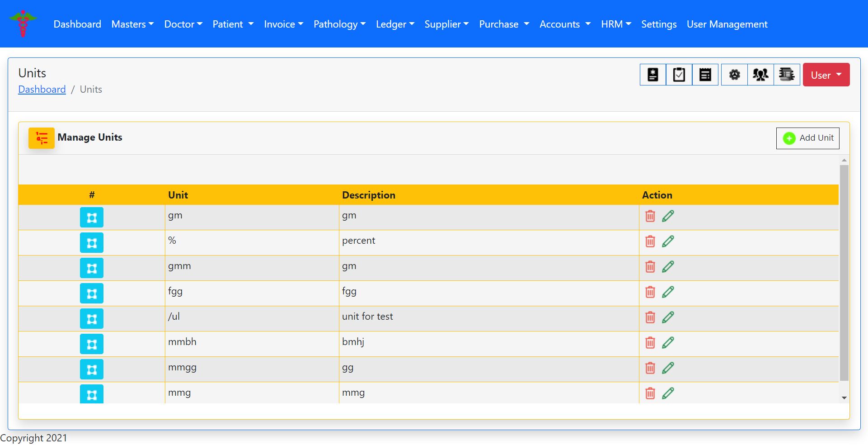The image size is (868, 445).
Task: Click the medical record icon with asterisk
Action: pyautogui.click(x=652, y=75)
